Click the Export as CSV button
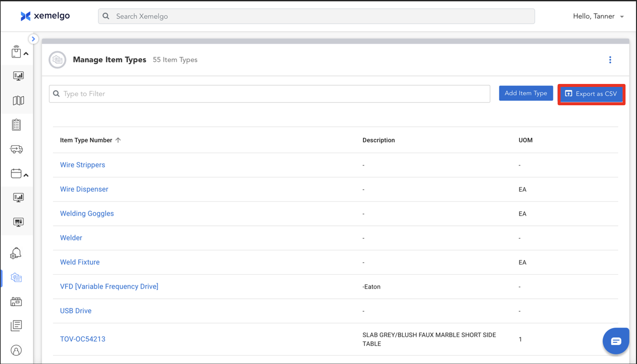This screenshot has width=637, height=364. (x=591, y=94)
